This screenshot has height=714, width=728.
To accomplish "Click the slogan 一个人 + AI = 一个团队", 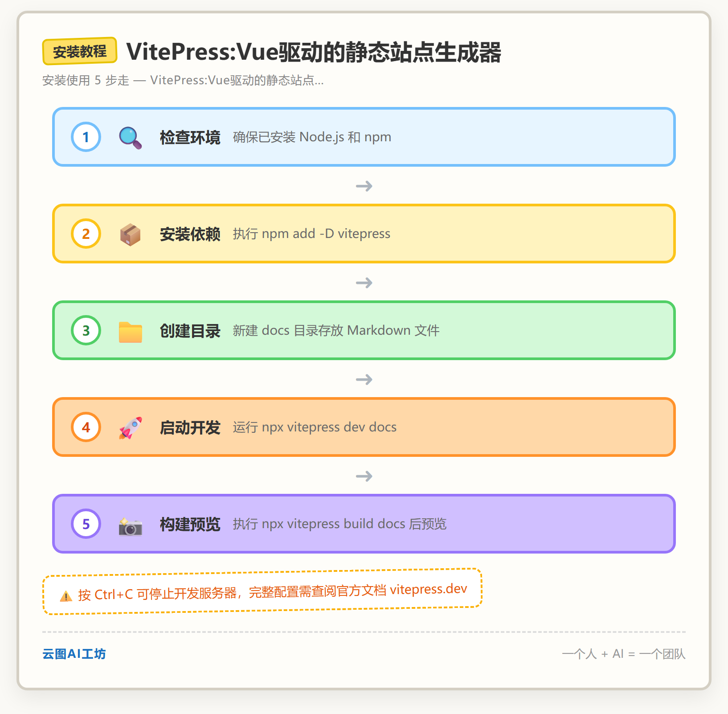I will pos(624,654).
